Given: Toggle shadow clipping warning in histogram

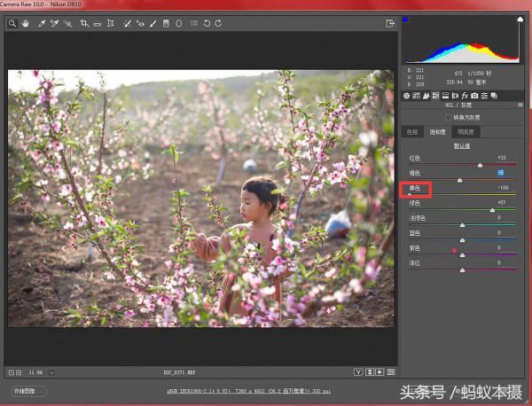Looking at the screenshot, I should click(406, 19).
